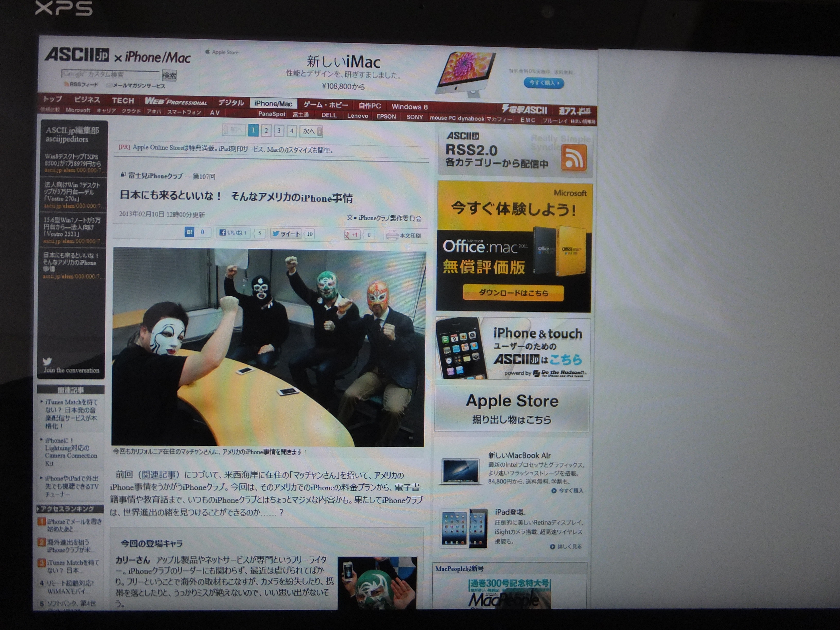Open related article iTunes Matchを待てない
The width and height of the screenshot is (840, 630).
point(71,414)
